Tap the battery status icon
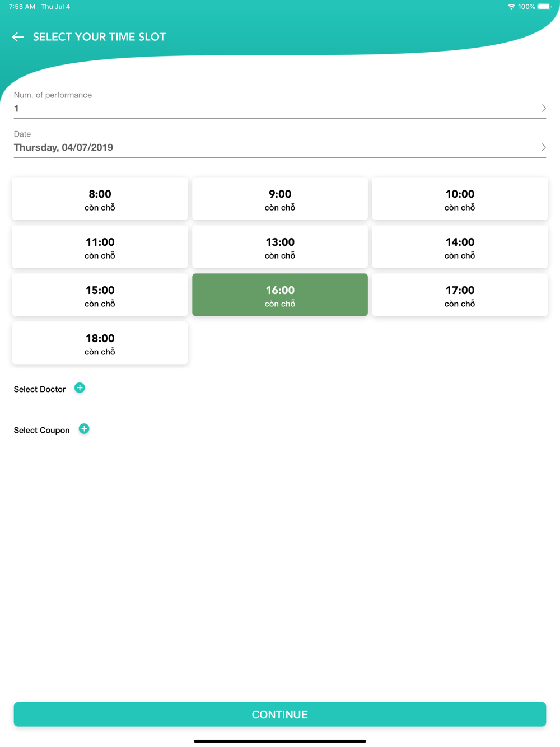 tap(544, 7)
